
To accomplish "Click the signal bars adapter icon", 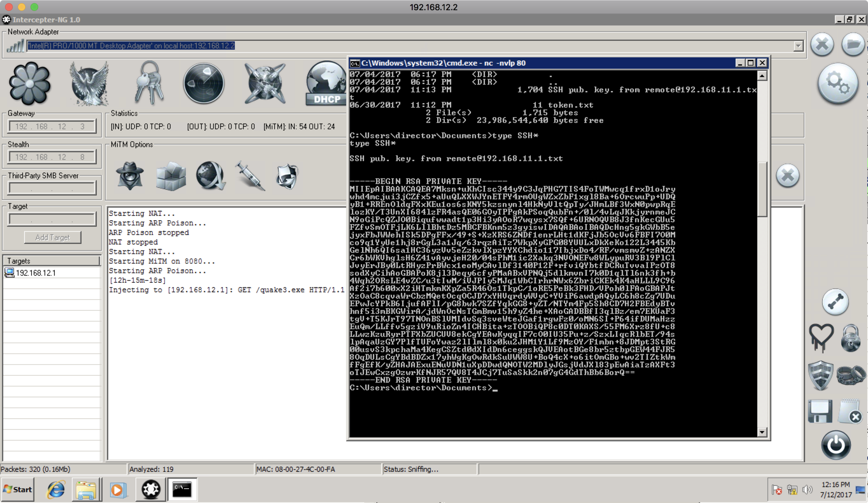I will coord(16,45).
